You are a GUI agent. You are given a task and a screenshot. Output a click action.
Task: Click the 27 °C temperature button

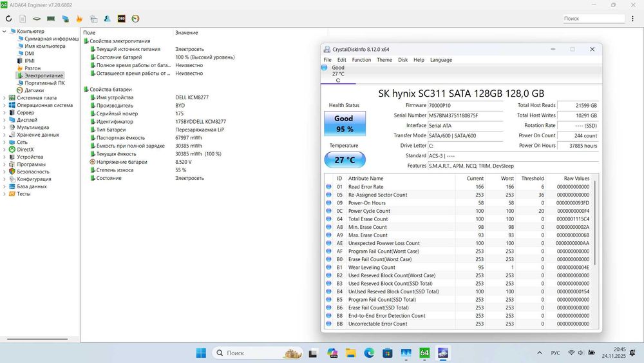pos(345,159)
